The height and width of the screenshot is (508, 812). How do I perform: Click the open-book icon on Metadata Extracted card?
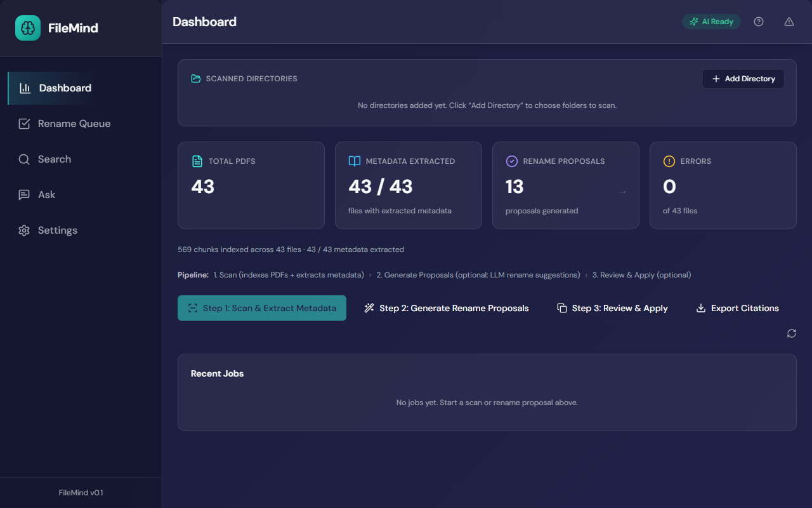tap(354, 161)
